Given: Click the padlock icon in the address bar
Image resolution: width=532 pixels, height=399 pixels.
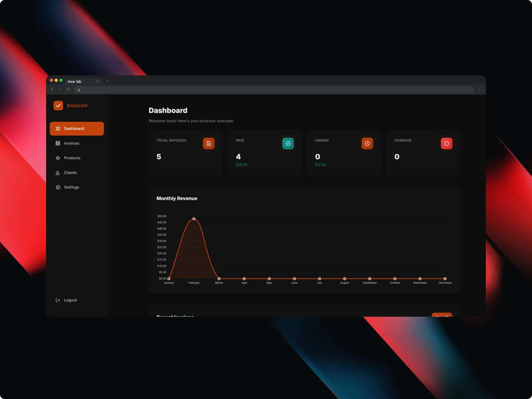Looking at the screenshot, I should click(x=79, y=90).
